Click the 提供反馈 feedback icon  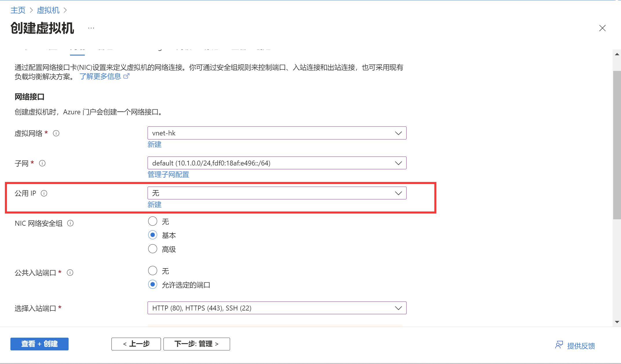point(559,345)
